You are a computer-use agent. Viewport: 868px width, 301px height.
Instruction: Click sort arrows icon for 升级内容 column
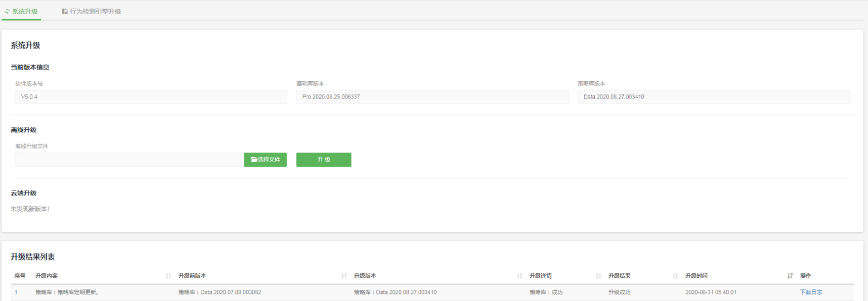(x=168, y=276)
